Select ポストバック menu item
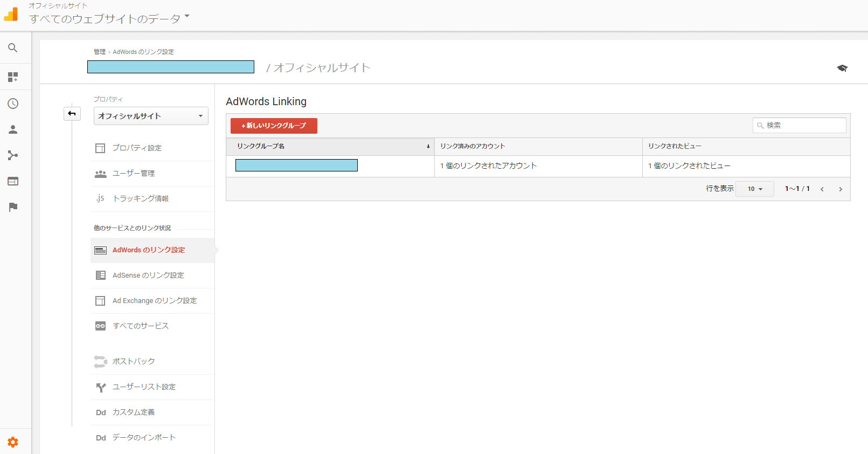The width and height of the screenshot is (868, 454). pos(152,361)
